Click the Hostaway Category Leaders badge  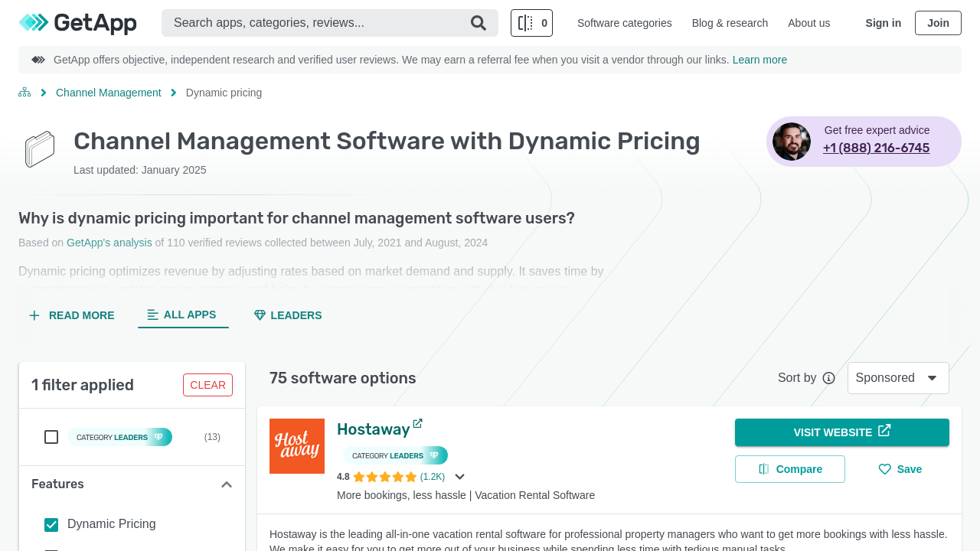(x=395, y=455)
